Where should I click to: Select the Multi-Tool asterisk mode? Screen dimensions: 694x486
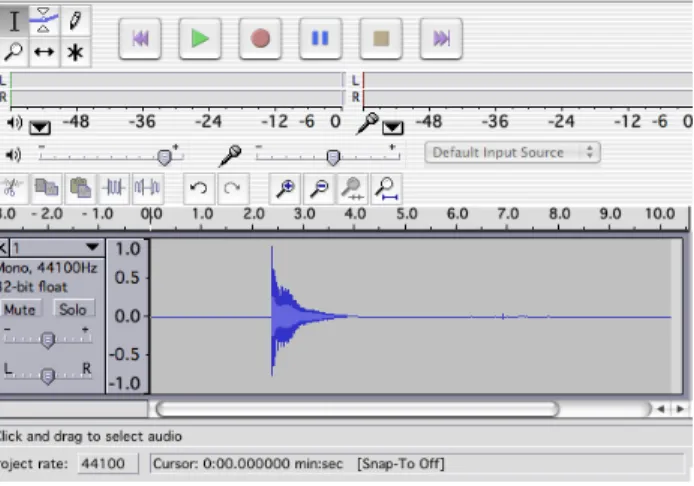click(75, 52)
